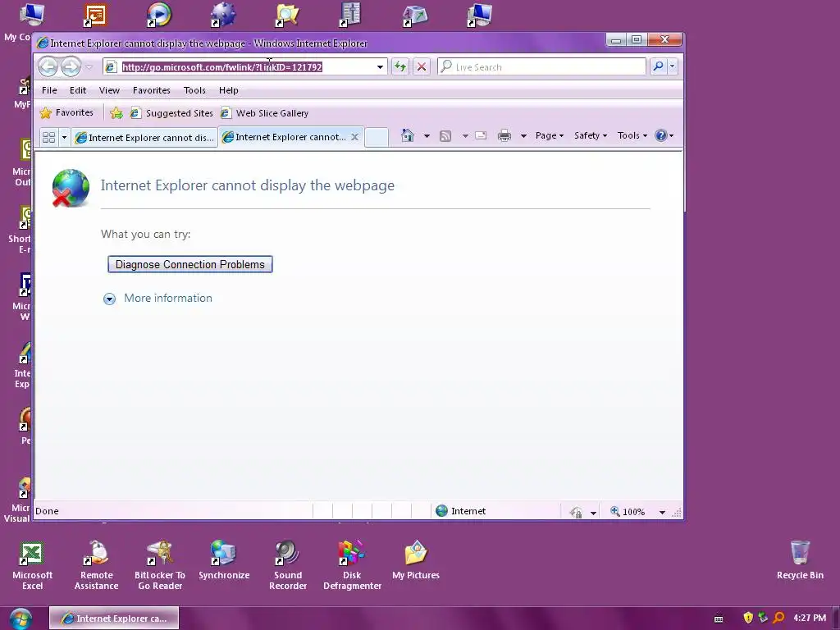840x630 pixels.
Task: Click the More information link text
Action: tap(168, 298)
